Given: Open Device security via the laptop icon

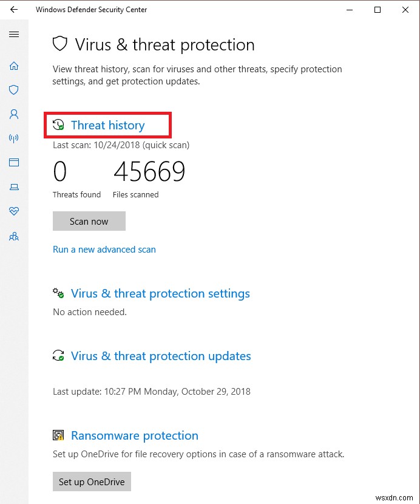Looking at the screenshot, I should tap(14, 187).
